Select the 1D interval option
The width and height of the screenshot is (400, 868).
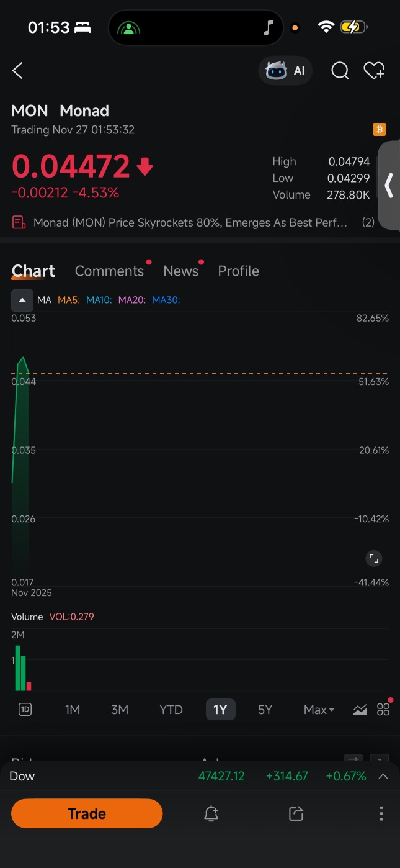tap(25, 710)
